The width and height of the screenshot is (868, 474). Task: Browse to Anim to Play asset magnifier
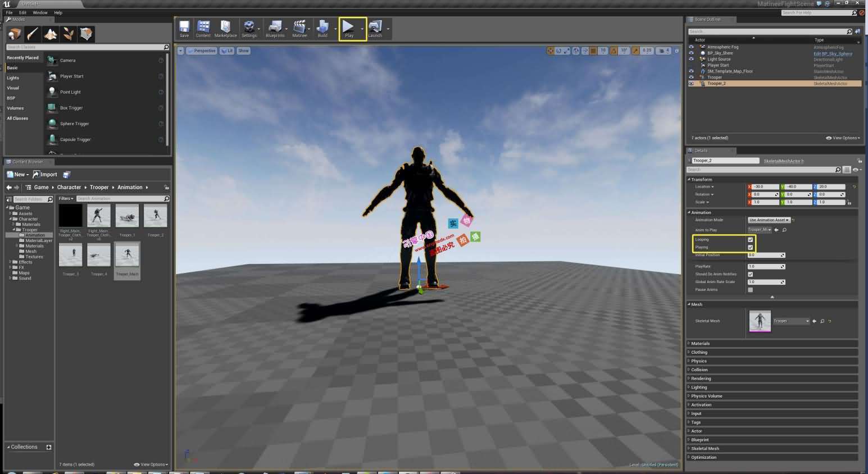(784, 230)
